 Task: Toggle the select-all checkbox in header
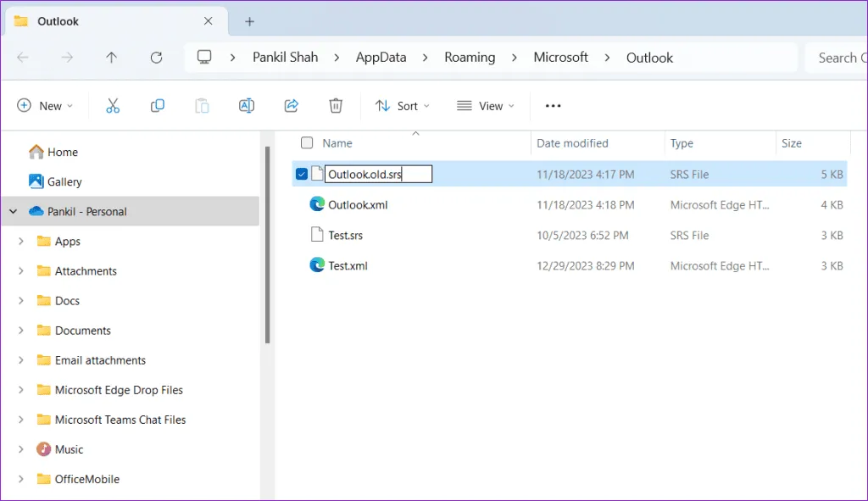[307, 143]
